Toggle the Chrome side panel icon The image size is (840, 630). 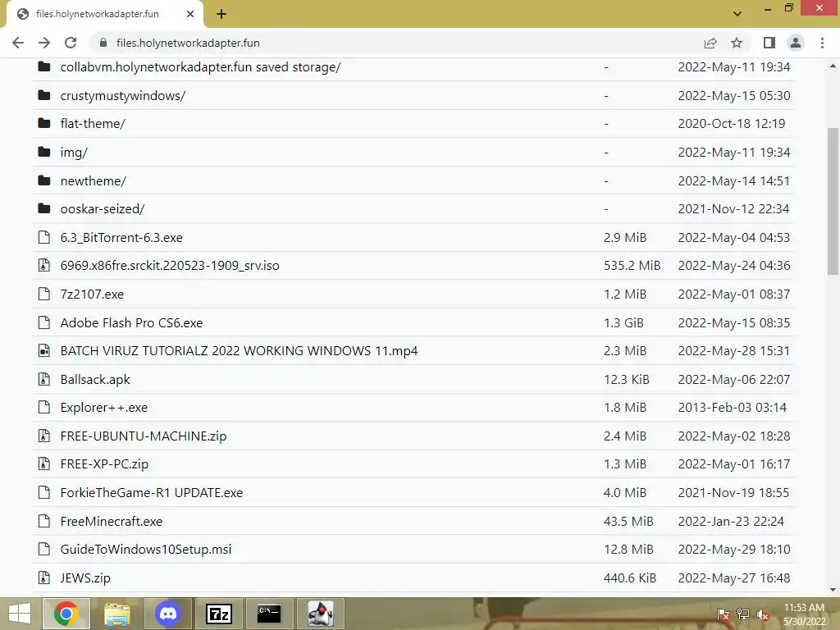coord(769,43)
